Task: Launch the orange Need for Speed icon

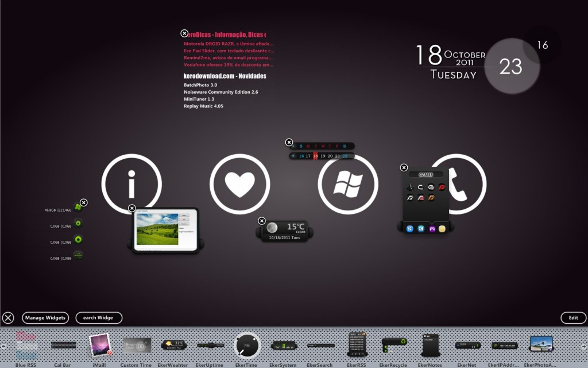Action: [x=431, y=198]
